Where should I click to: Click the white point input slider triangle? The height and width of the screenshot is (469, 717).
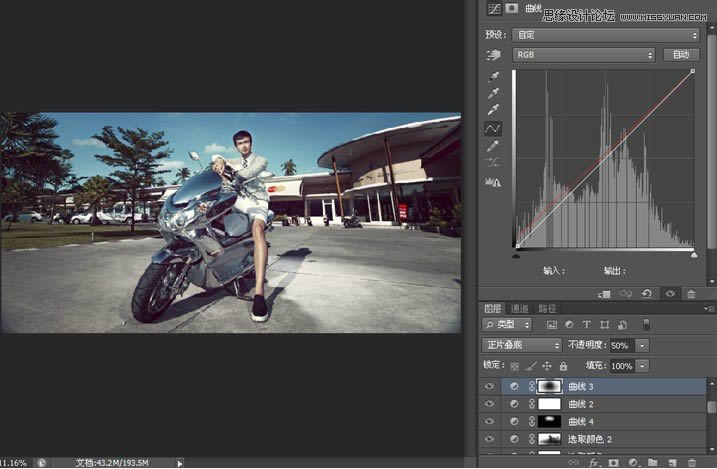[694, 255]
